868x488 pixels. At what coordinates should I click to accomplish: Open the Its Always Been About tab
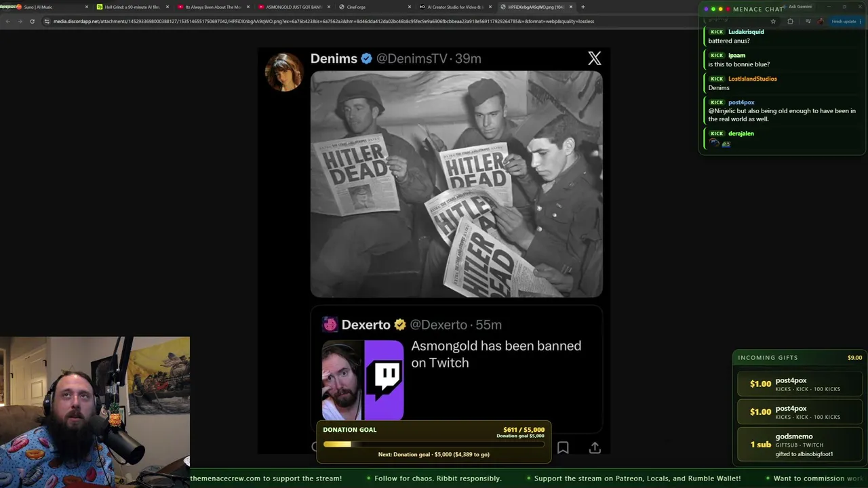click(213, 7)
